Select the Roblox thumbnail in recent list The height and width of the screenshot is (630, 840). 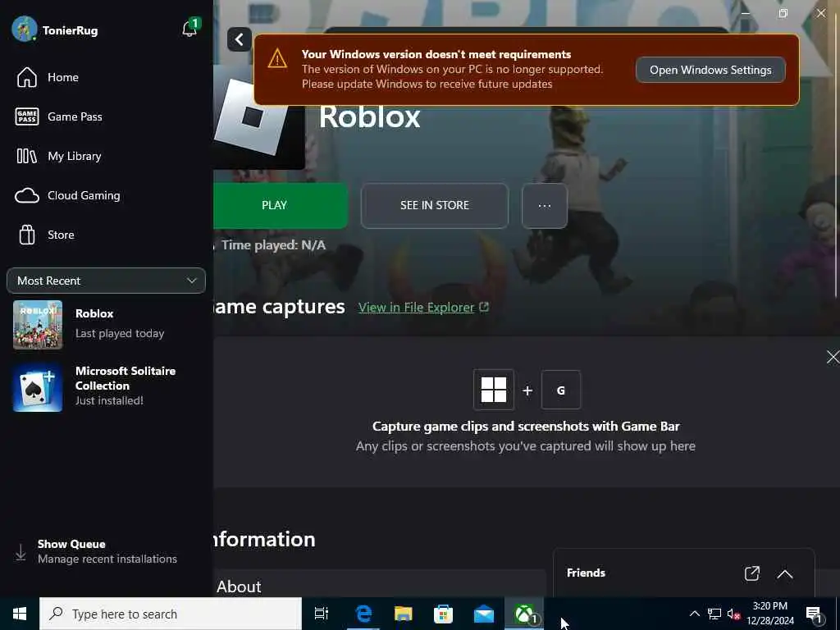(38, 325)
